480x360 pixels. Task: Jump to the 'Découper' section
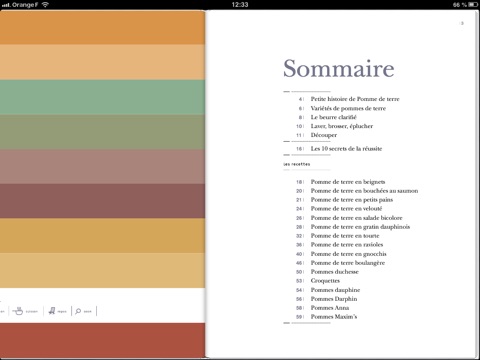click(x=324, y=135)
